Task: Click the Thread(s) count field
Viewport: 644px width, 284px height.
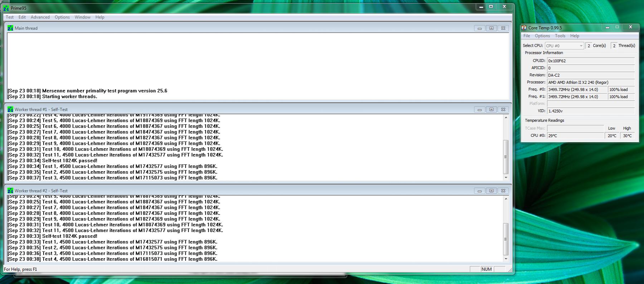Action: pos(614,46)
